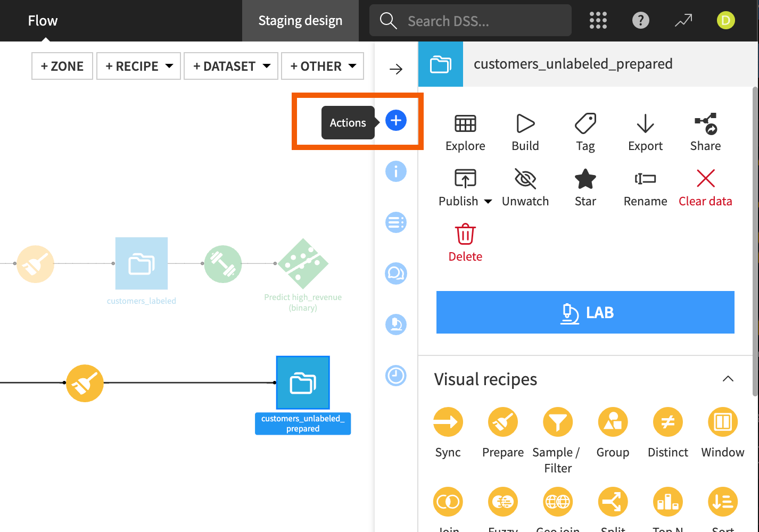This screenshot has width=759, height=532.
Task: Unwatch the dataset
Action: [525, 188]
